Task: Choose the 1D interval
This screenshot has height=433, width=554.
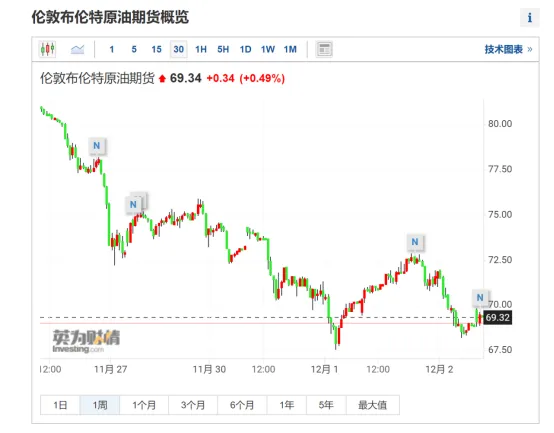Action: (245, 49)
